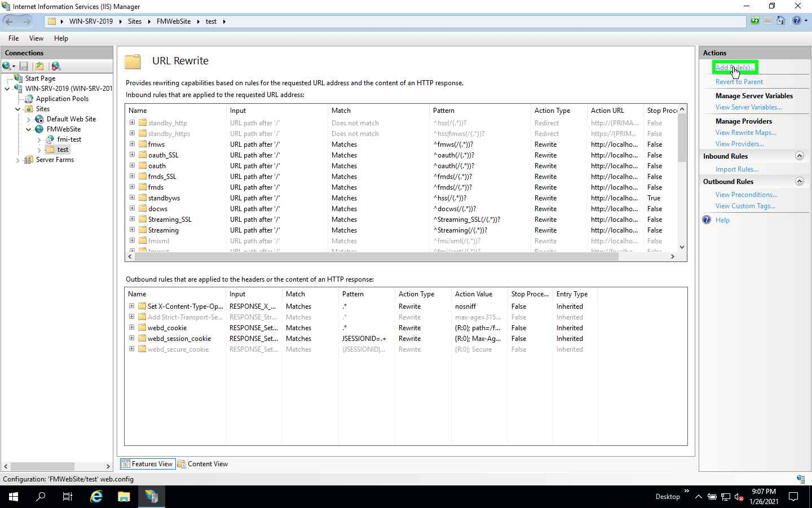Click the Create New Connection globe icon

(7, 66)
